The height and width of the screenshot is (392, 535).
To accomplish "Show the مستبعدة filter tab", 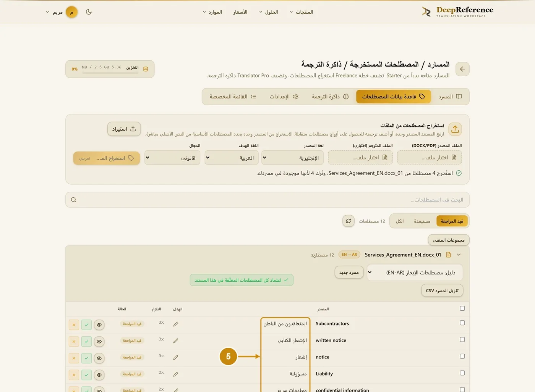I will coord(422,221).
